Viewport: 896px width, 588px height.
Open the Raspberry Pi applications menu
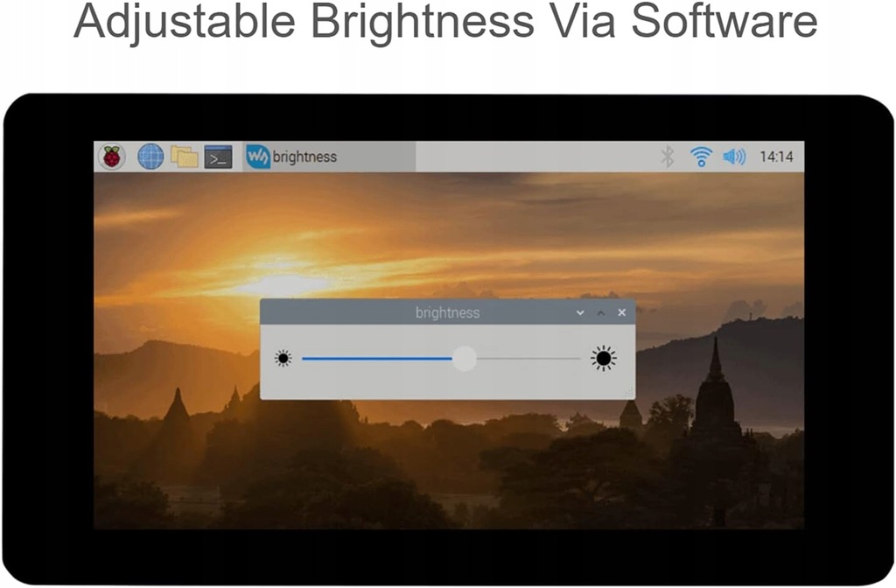click(112, 157)
